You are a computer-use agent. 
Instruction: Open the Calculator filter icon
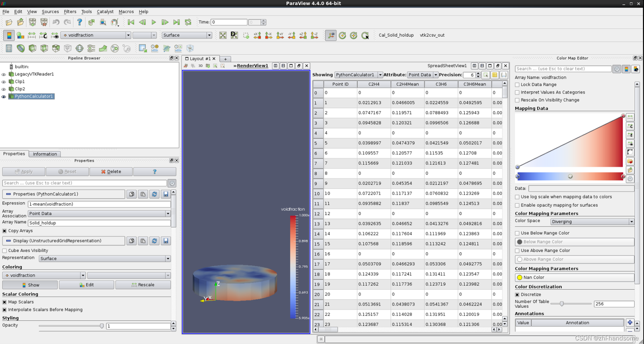click(8, 48)
